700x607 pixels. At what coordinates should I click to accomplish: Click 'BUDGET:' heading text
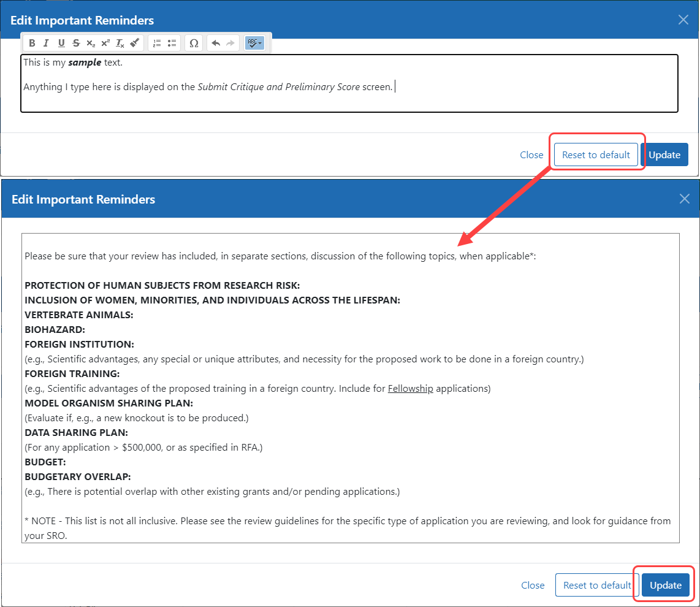(45, 462)
